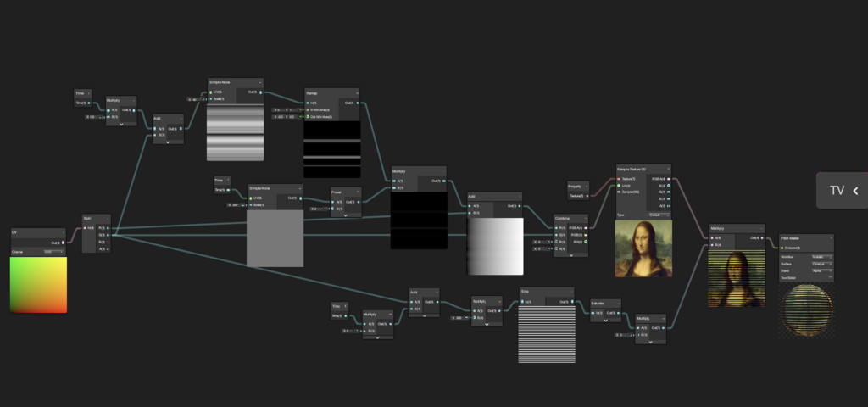Click R(1) output port on Sample Texture 2D
Viewport: 868px width, 407px height.
(669, 186)
